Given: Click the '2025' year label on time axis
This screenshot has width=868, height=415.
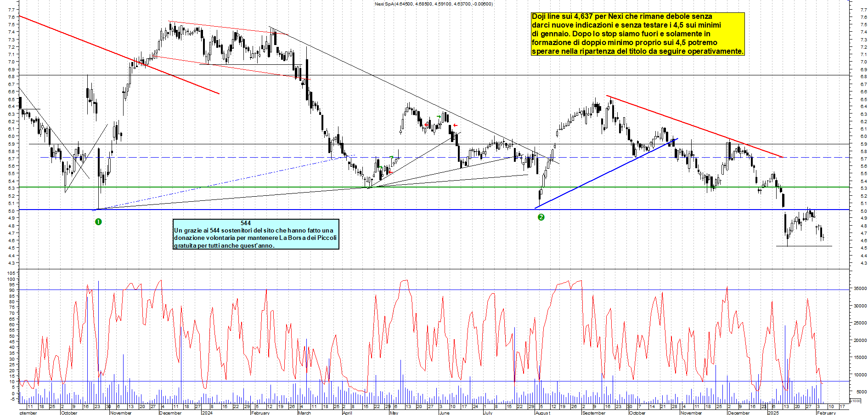Looking at the screenshot, I should point(773,413).
